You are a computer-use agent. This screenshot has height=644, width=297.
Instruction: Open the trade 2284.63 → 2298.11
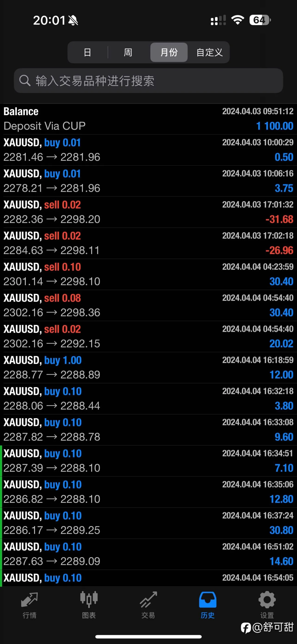[x=148, y=243]
